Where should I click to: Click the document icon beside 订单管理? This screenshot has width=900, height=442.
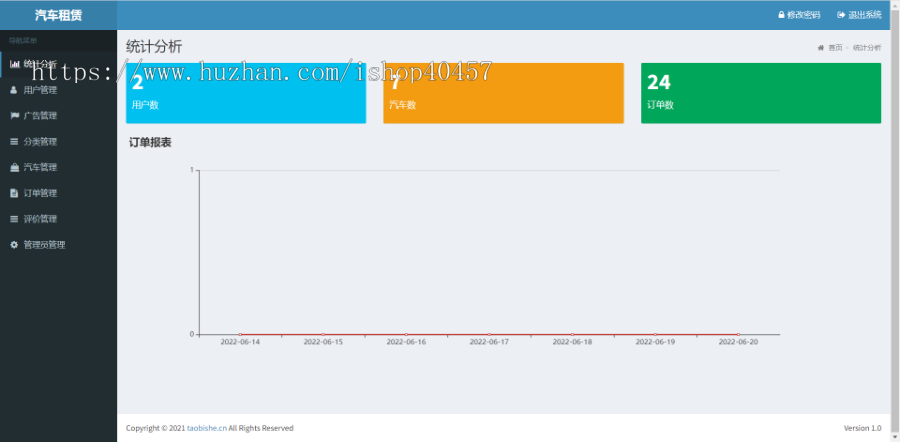pos(14,193)
